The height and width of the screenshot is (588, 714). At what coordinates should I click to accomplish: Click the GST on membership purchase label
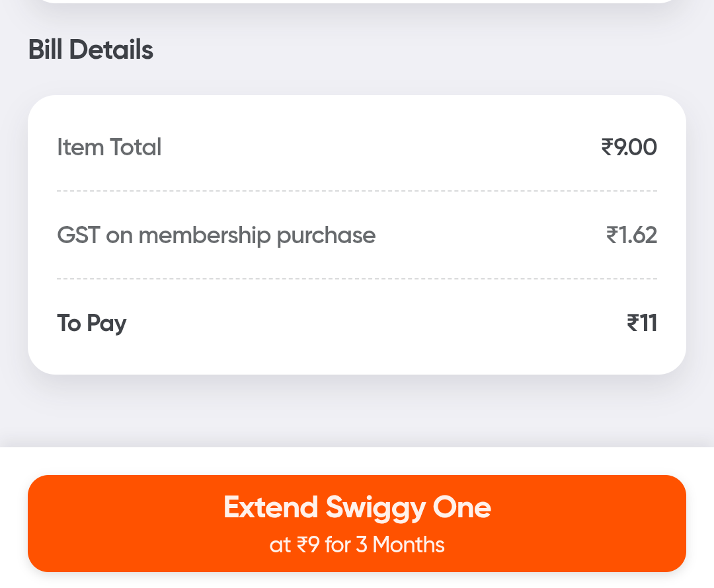click(216, 235)
